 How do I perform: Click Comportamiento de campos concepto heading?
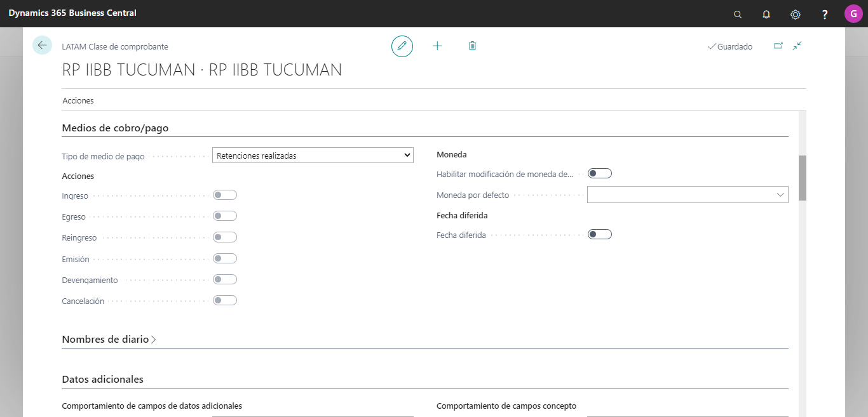point(506,406)
